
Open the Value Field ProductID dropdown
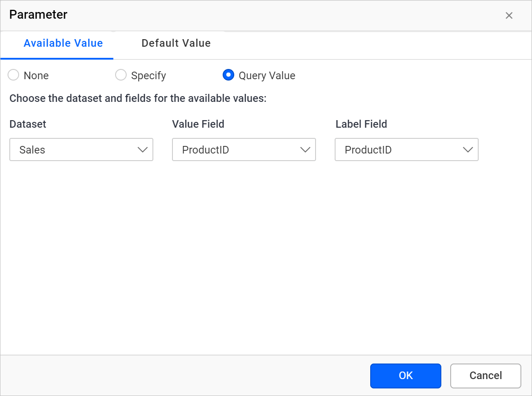244,150
